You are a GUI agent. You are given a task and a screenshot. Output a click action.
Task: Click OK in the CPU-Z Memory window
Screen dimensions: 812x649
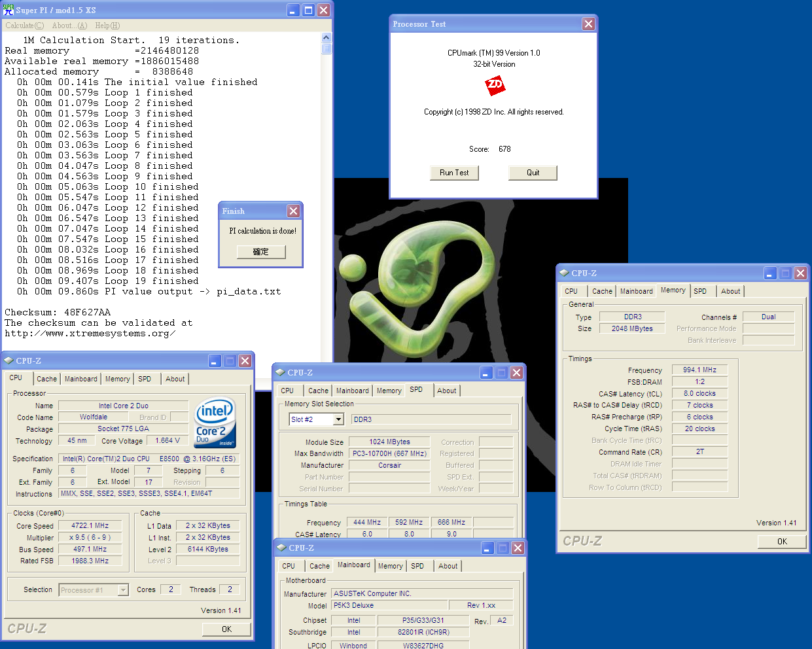(x=782, y=541)
